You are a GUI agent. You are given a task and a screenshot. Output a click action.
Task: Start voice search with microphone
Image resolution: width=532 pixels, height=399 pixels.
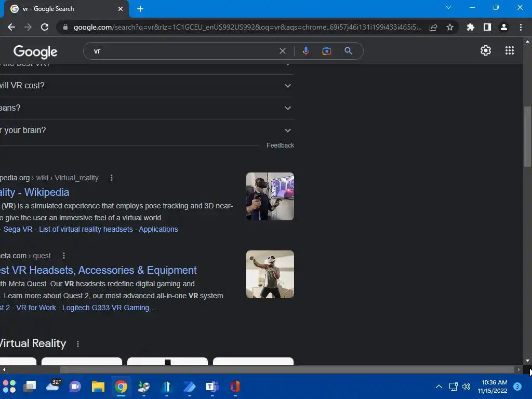coord(305,51)
